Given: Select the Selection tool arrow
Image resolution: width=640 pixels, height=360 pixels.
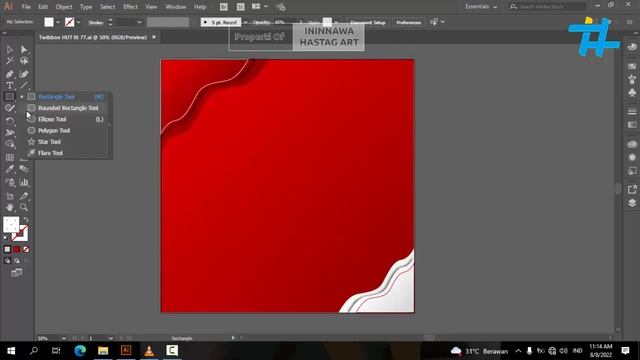Looking at the screenshot, I should coord(9,49).
